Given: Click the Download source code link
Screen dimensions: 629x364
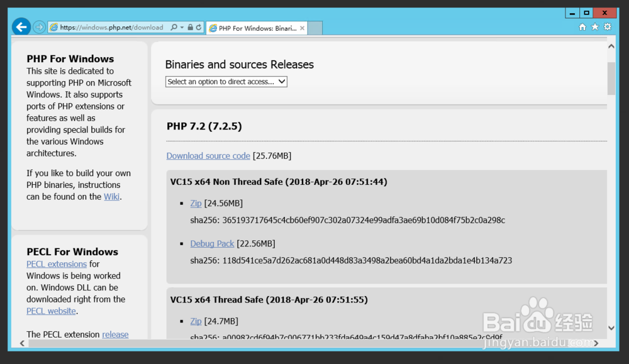Looking at the screenshot, I should click(x=208, y=155).
